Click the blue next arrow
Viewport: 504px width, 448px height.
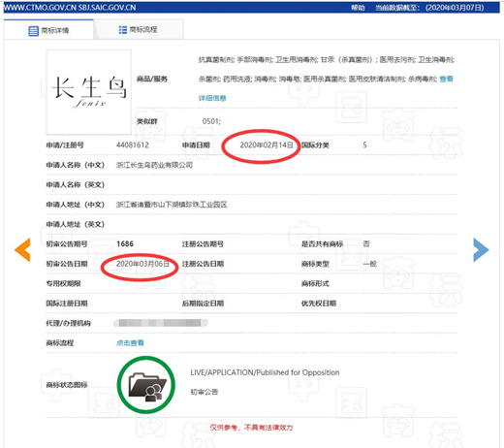[x=481, y=249]
